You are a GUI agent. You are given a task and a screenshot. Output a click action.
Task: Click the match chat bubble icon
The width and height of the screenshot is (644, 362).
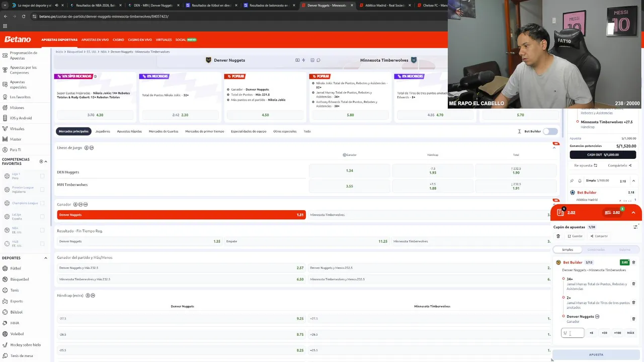[318, 60]
